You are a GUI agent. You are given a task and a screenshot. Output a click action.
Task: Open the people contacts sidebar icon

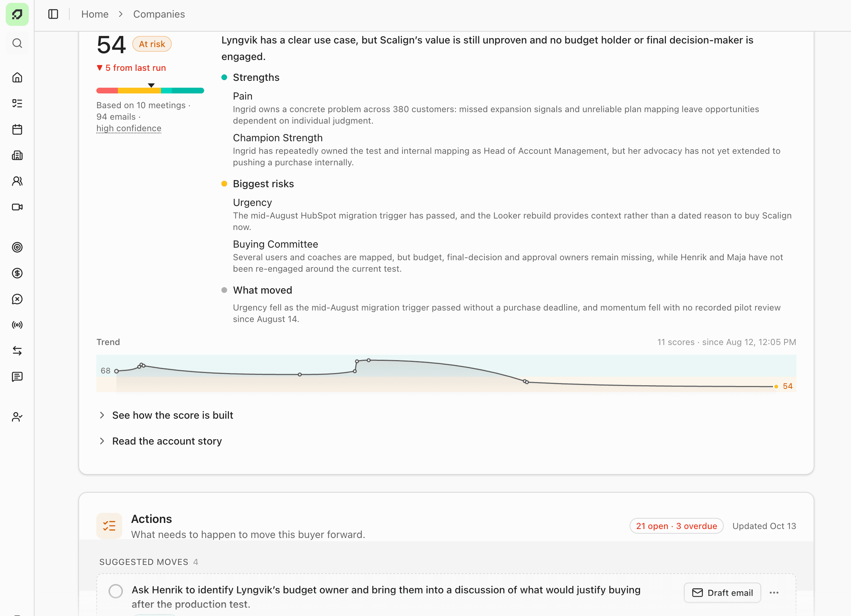click(17, 181)
